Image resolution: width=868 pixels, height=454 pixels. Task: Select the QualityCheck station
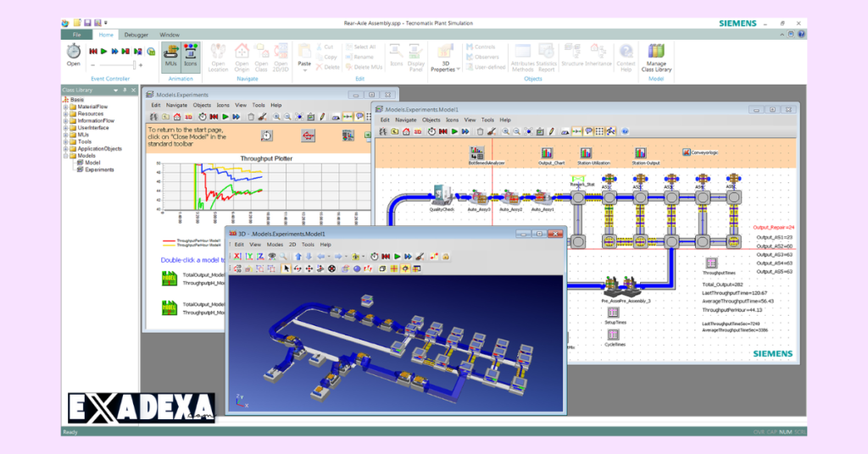(x=442, y=196)
